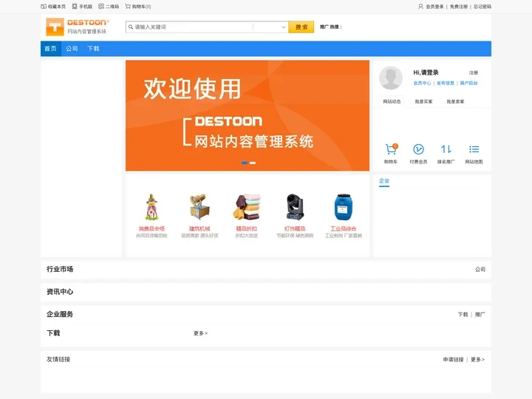Open 下载 in the blue navigation bar
This screenshot has width=532, height=399.
click(93, 49)
